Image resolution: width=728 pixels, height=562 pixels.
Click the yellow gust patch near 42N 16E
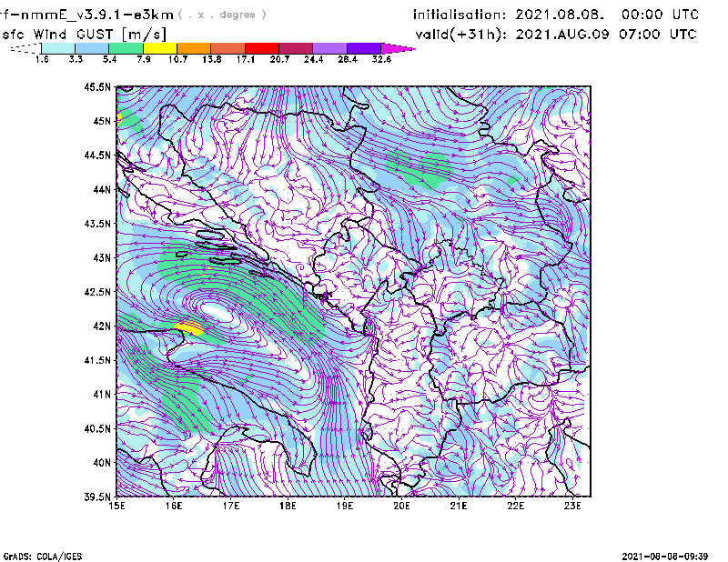tap(189, 327)
